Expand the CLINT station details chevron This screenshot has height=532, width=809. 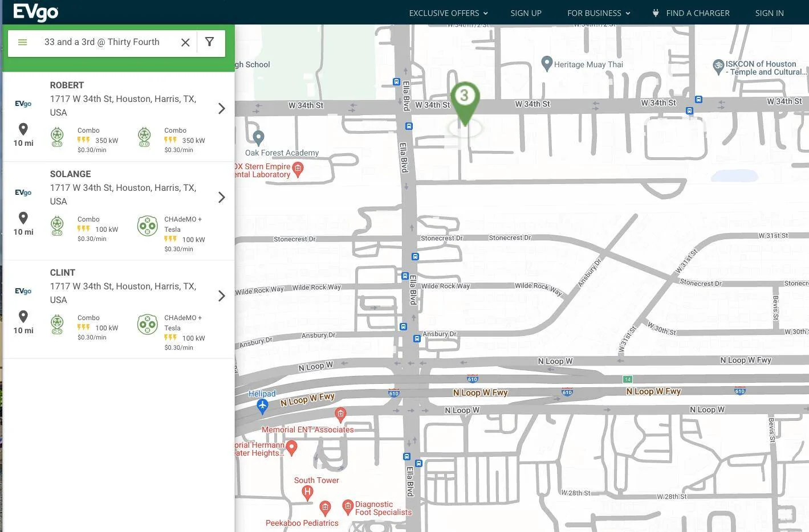tap(222, 296)
